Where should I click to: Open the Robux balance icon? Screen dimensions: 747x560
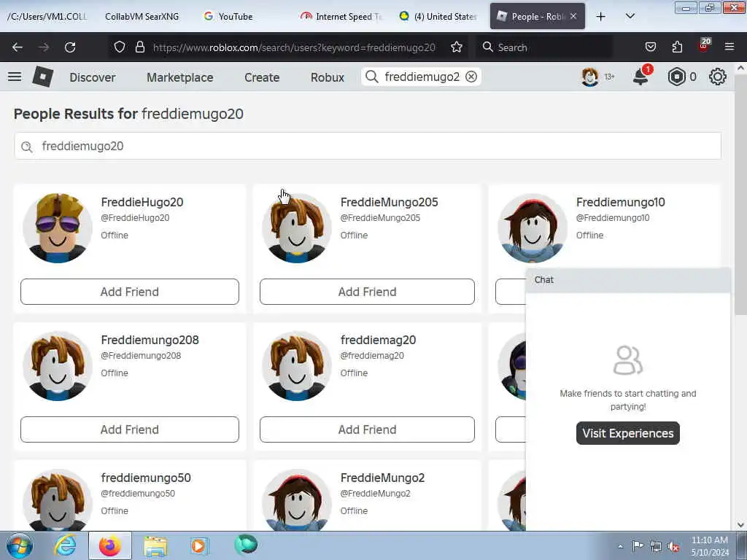click(676, 77)
